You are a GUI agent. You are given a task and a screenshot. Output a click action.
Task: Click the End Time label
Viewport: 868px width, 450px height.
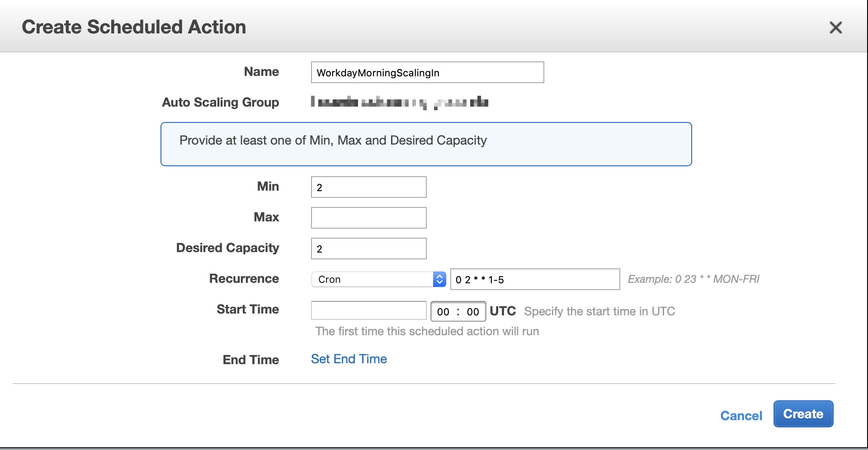(250, 360)
